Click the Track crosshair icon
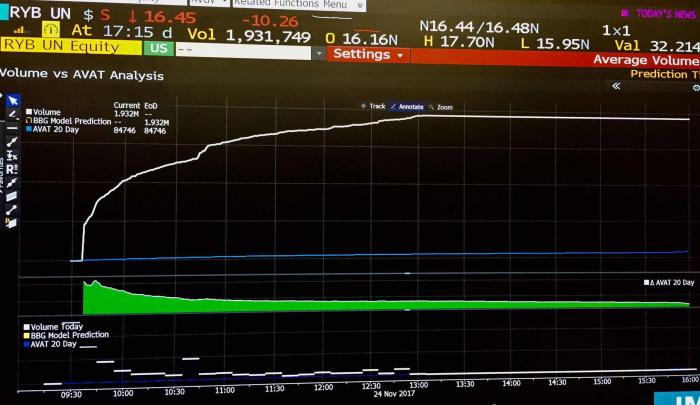 click(x=363, y=106)
